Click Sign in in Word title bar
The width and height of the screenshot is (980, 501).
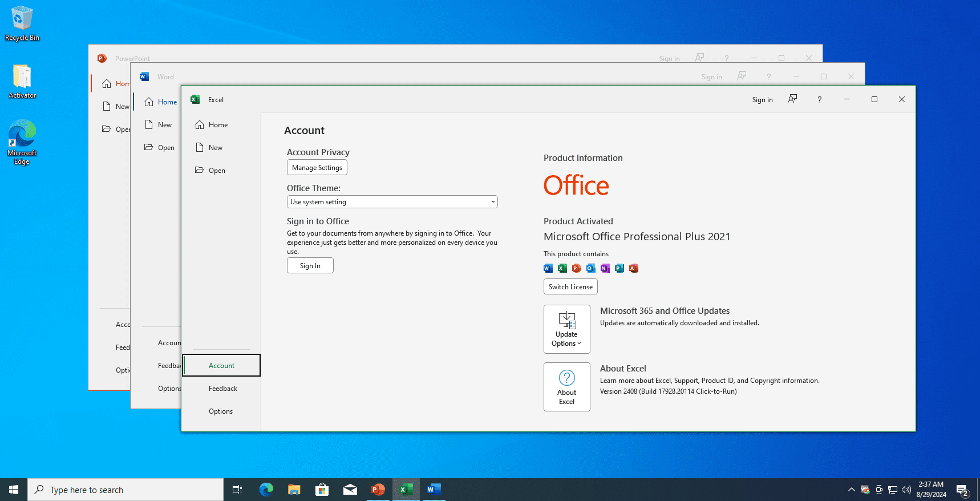(x=711, y=77)
